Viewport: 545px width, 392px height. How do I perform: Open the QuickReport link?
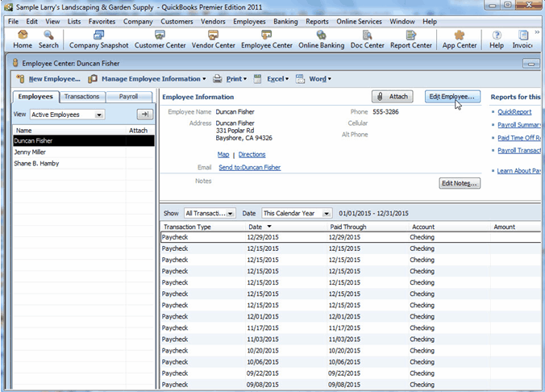coord(514,111)
